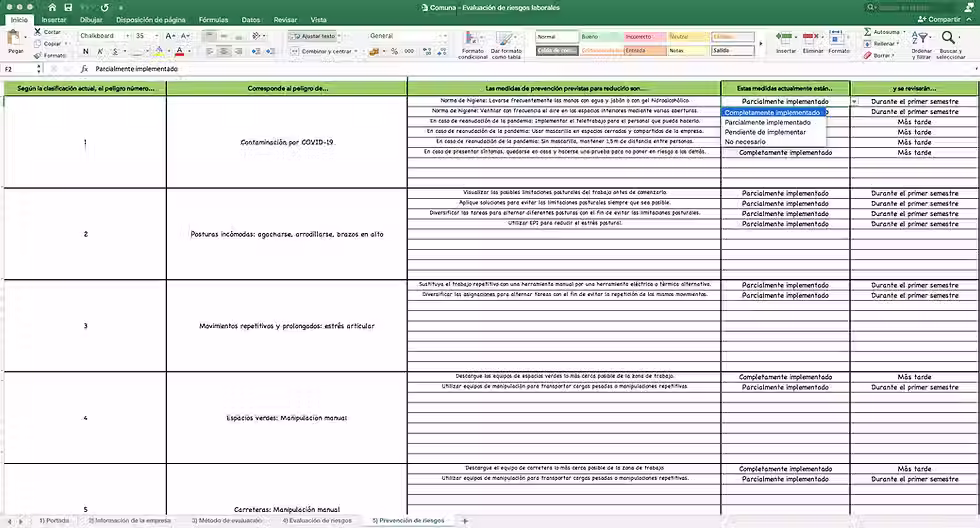Click the Redo arrow in title bar
The image size is (980, 528).
click(104, 7)
